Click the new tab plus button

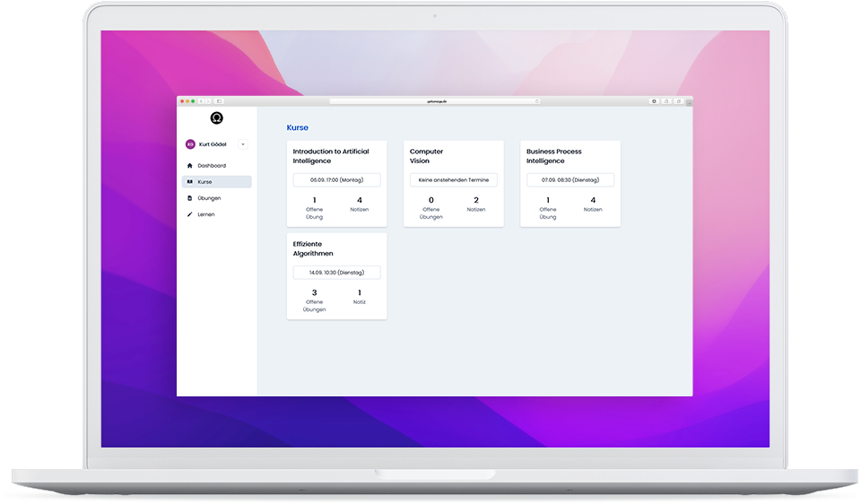coord(689,102)
